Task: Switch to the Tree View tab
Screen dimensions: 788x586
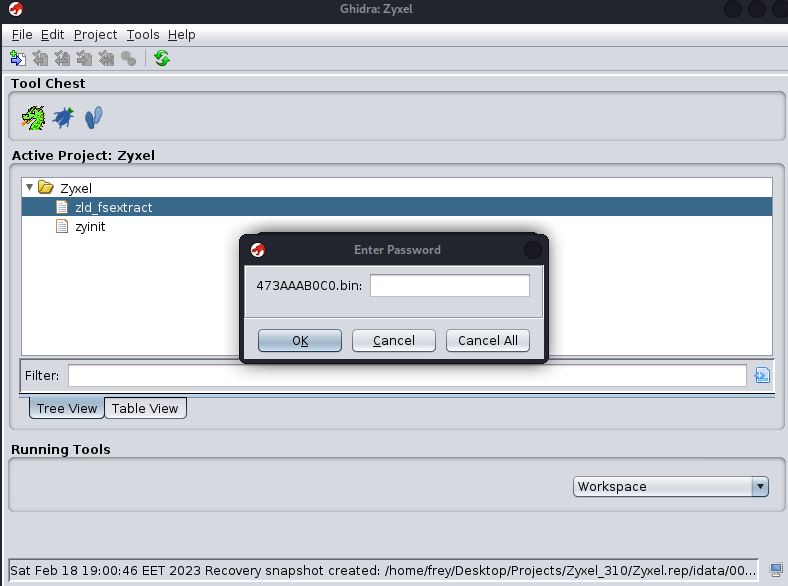Action: pyautogui.click(x=66, y=408)
